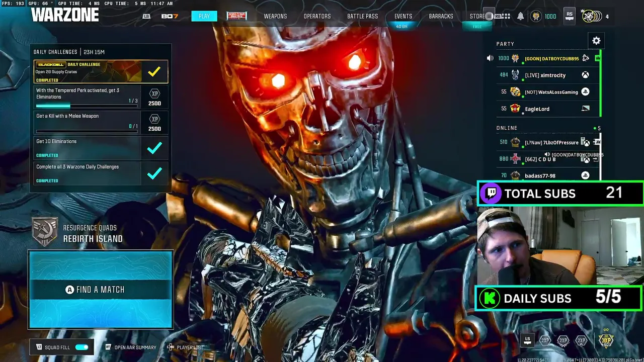Open the hamburger menu icon

pyautogui.click(x=489, y=16)
